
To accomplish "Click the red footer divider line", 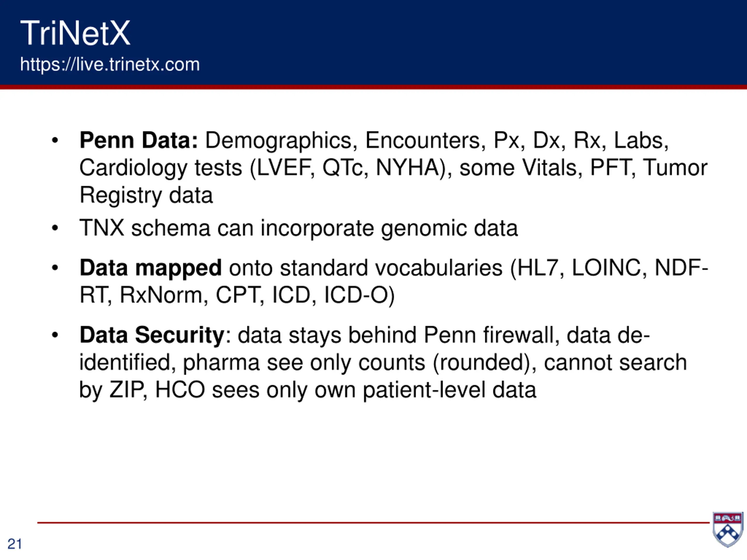I will 373,523.
